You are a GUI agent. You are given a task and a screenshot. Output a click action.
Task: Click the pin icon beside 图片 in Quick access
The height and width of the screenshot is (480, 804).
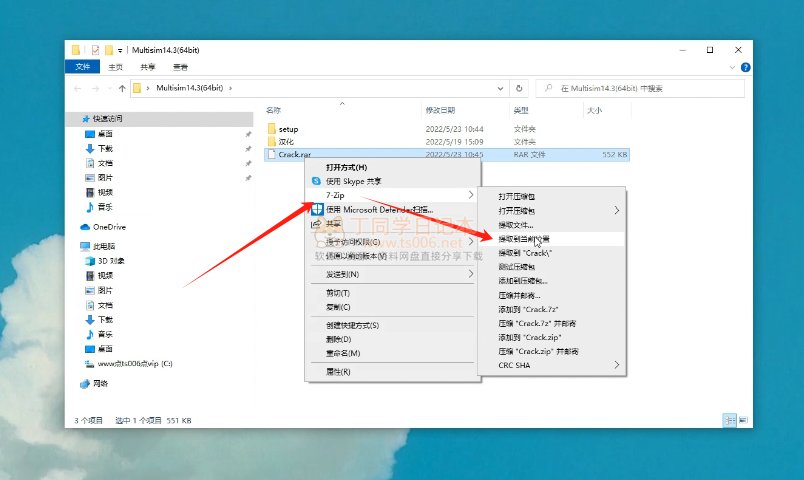click(x=248, y=178)
